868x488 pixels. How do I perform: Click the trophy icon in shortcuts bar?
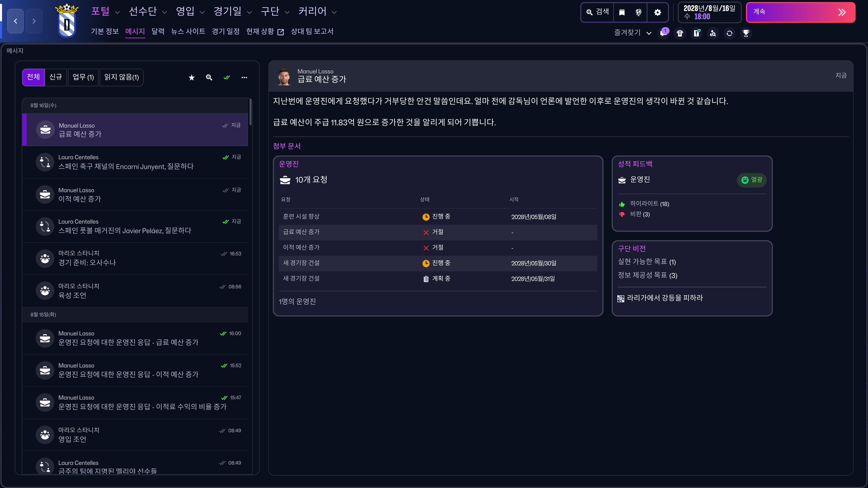click(746, 33)
